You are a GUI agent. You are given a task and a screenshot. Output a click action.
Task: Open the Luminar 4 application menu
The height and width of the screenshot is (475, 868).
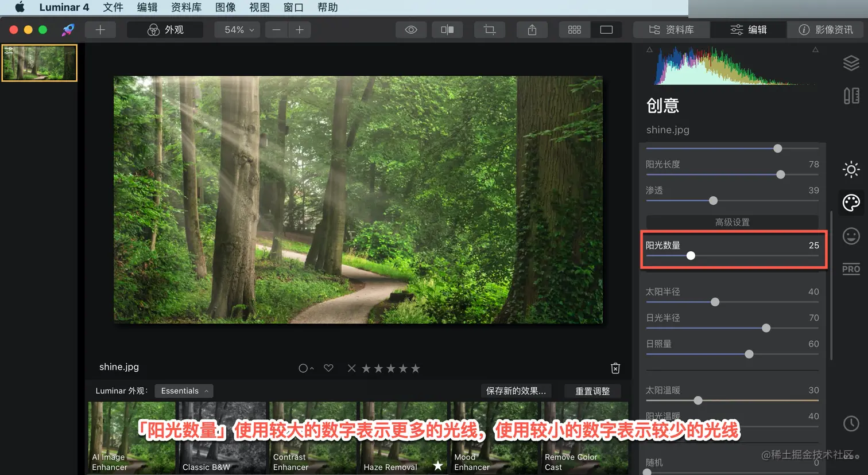click(x=64, y=7)
